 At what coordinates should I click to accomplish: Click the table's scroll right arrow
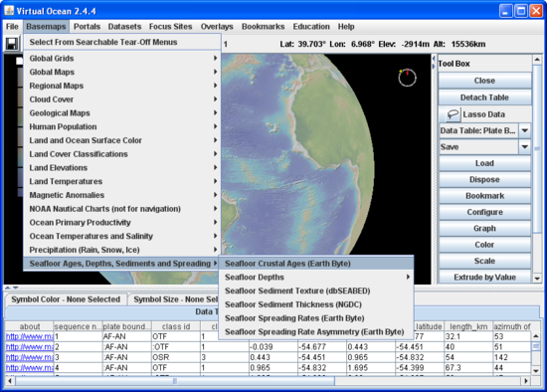pyautogui.click(x=526, y=381)
